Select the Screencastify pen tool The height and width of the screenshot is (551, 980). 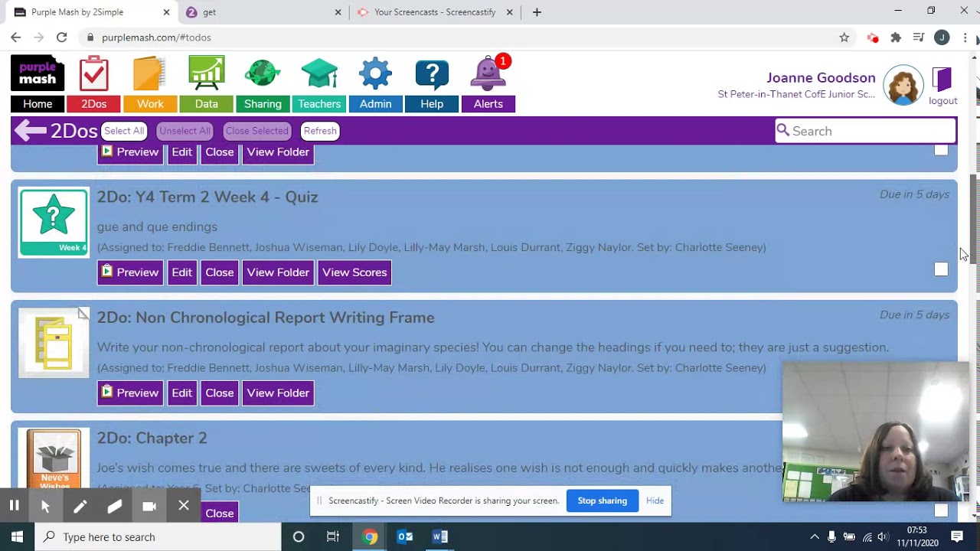pos(80,506)
